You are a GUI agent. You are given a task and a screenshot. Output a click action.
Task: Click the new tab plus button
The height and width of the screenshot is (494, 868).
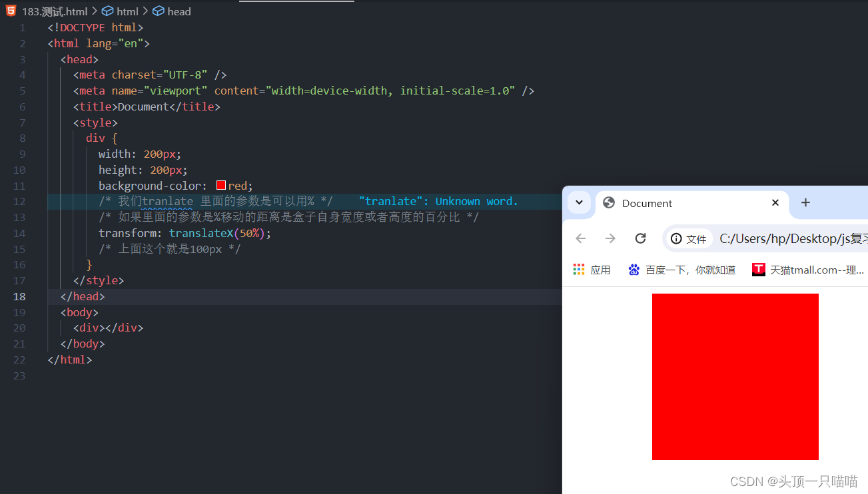[805, 202]
